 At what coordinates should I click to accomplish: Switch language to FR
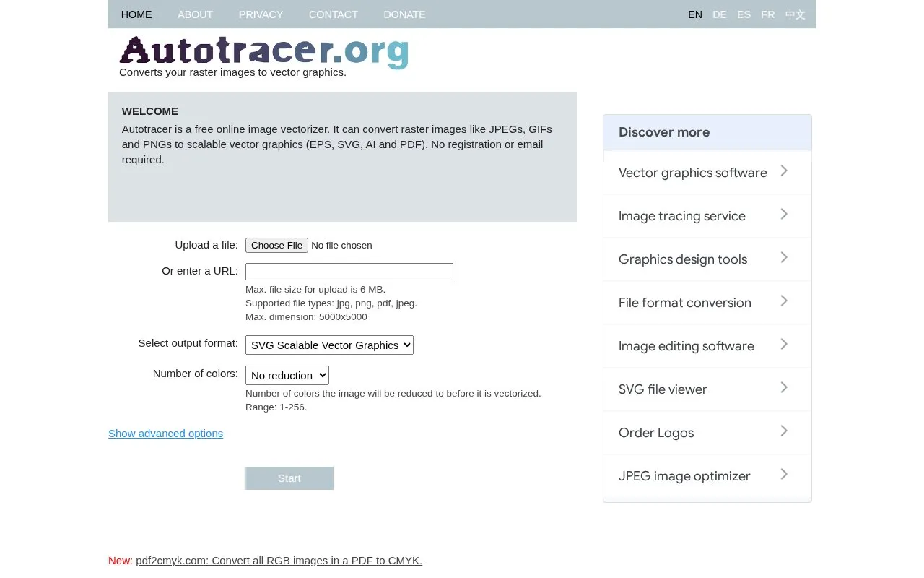[768, 14]
